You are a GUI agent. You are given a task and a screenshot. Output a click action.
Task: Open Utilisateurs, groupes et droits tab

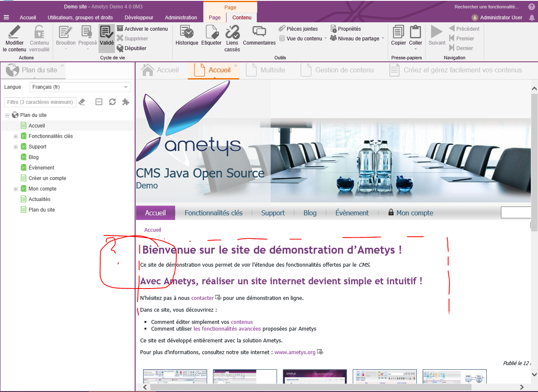[x=80, y=17]
